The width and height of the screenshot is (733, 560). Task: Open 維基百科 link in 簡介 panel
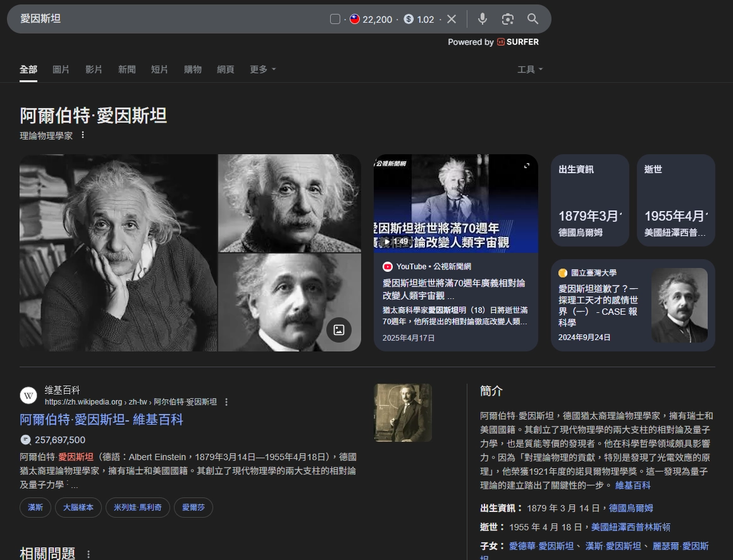coord(632,485)
